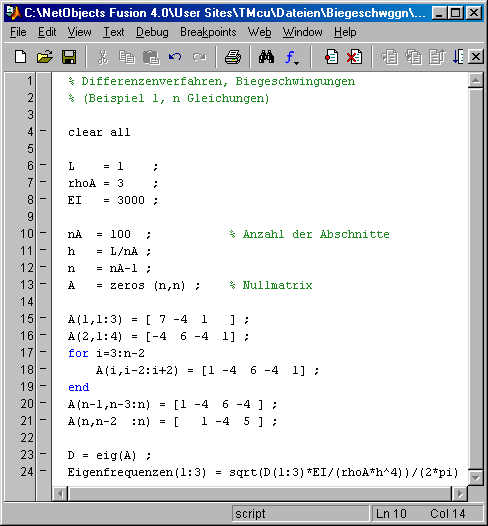Screen dimensions: 488x526
Task: Toggle breakpoint dash on line 10
Action: (x=43, y=232)
